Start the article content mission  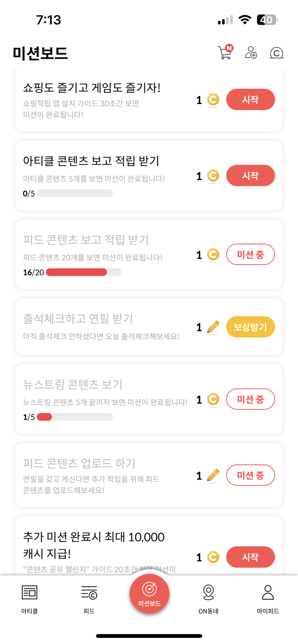tap(250, 176)
